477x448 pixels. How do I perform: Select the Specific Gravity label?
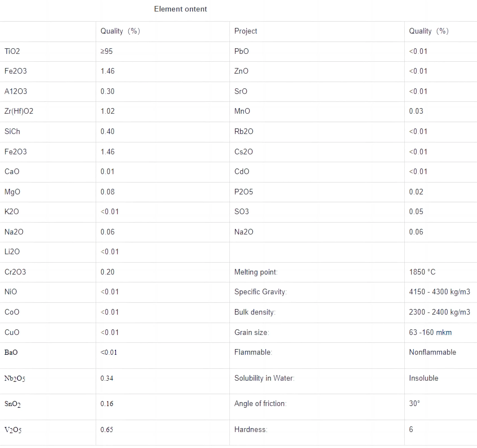point(260,292)
